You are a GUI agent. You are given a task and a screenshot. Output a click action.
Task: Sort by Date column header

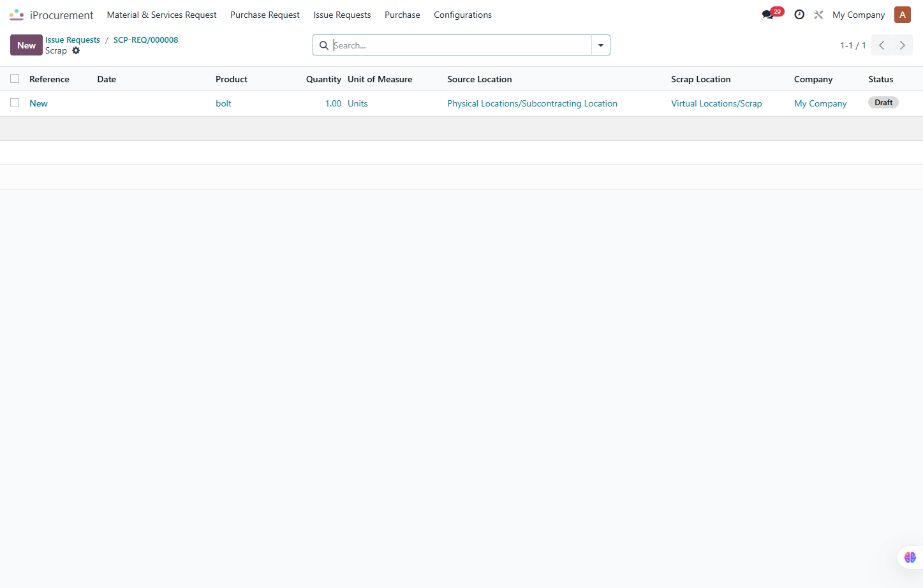[107, 79]
